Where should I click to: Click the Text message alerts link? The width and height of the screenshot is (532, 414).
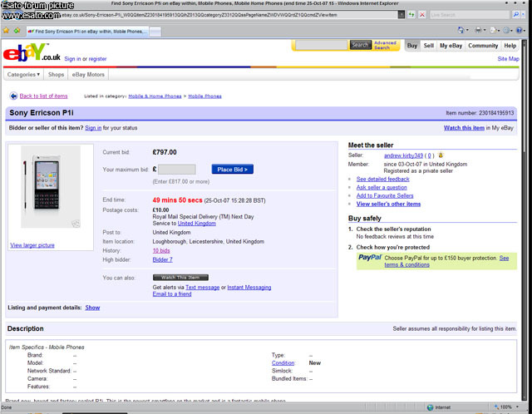coord(202,288)
